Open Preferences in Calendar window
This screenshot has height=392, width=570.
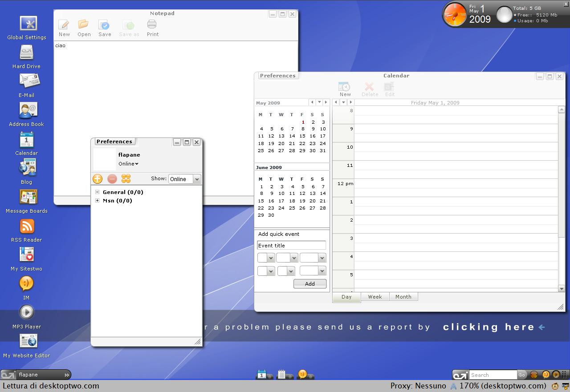point(278,76)
